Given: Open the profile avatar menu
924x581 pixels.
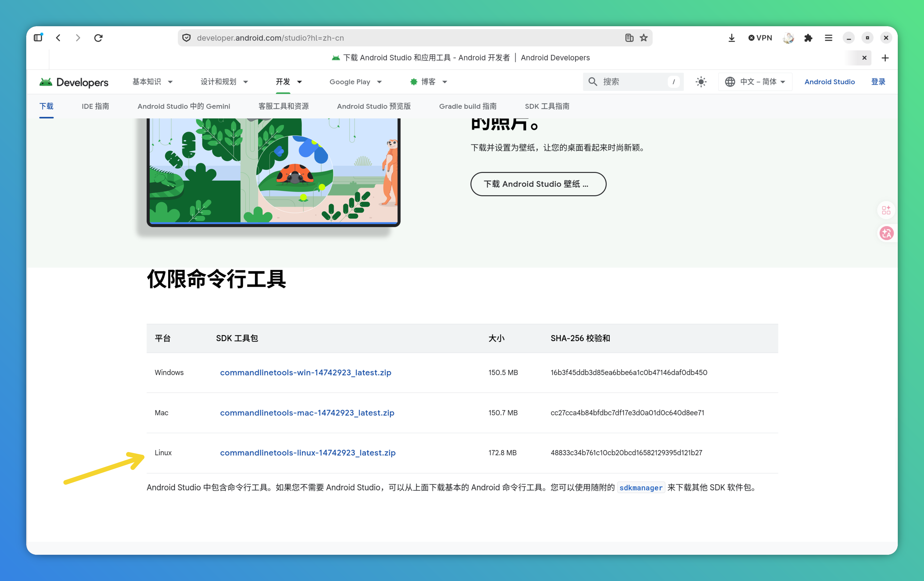Looking at the screenshot, I should pos(788,38).
